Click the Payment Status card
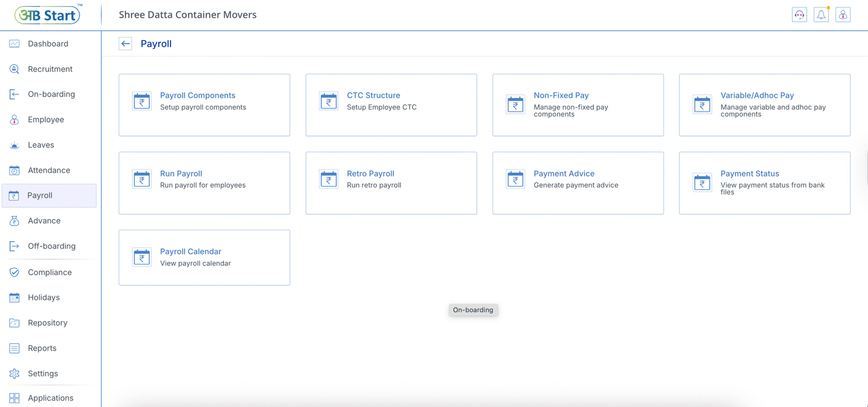The width and height of the screenshot is (868, 407). point(764,183)
